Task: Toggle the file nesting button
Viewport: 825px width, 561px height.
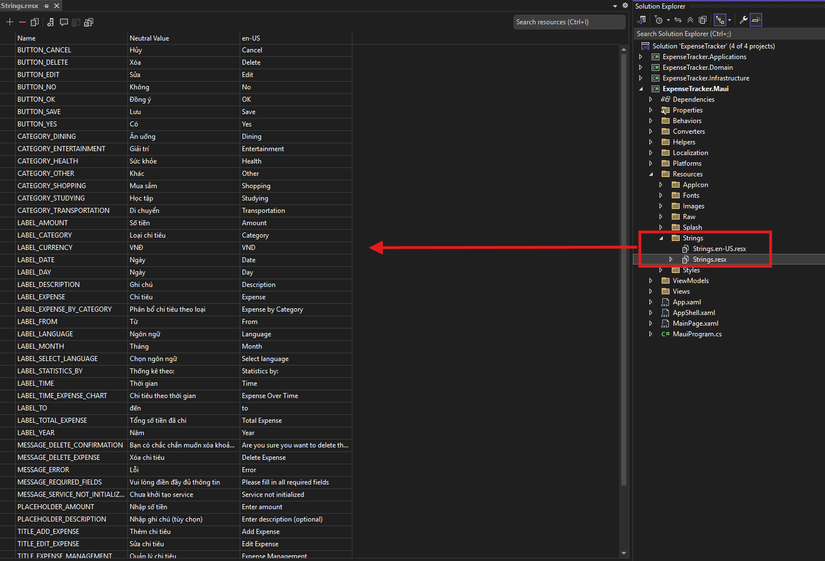Action: (x=720, y=20)
